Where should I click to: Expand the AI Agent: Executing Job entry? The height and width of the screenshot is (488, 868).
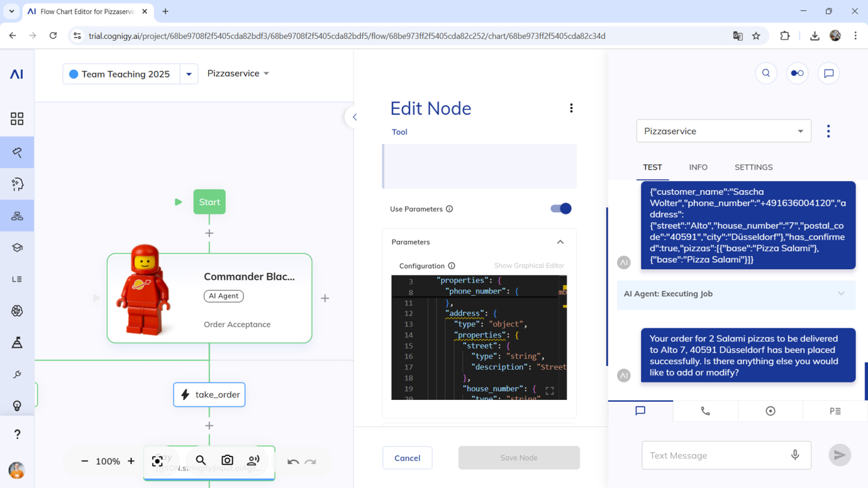click(x=841, y=294)
